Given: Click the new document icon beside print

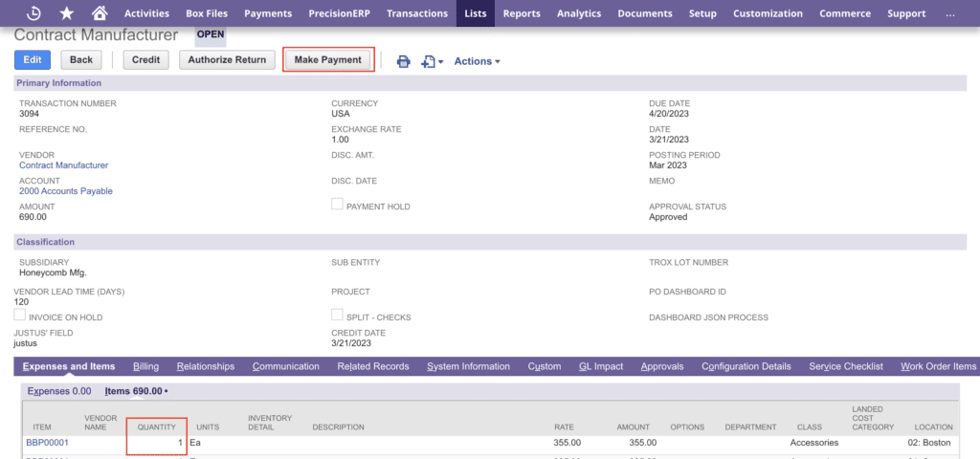Looking at the screenshot, I should coord(430,61).
